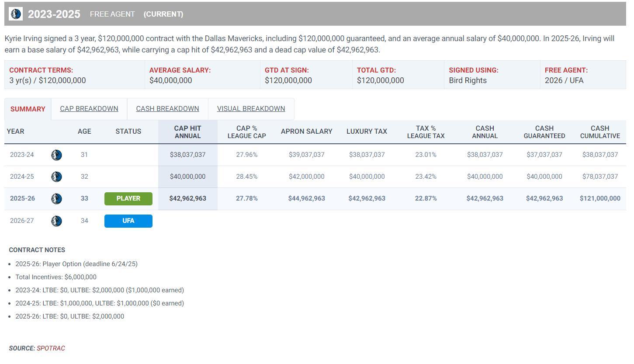Open the Cash Breakdown tab
The height and width of the screenshot is (364, 634).
click(x=167, y=109)
